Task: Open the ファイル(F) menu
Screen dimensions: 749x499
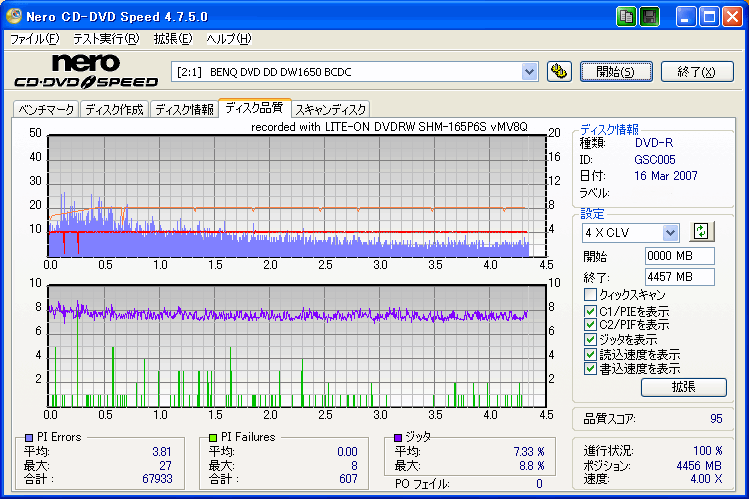Action: (35, 39)
